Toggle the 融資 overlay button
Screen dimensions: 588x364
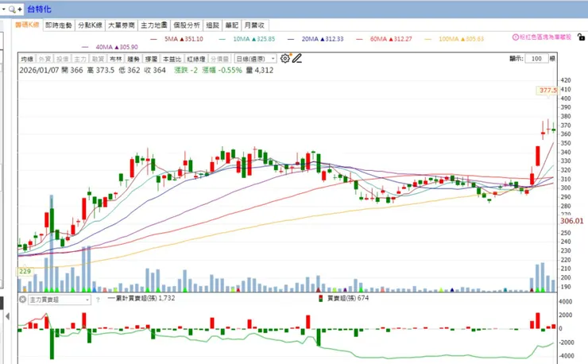click(x=98, y=59)
